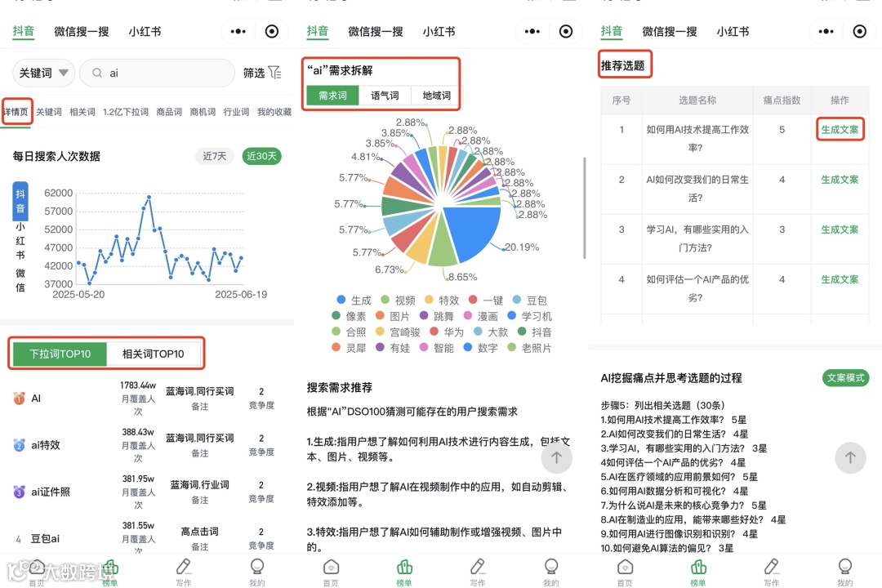Click the magnifier icon in the ai search box
Viewport: 882px width, 588px height.
tap(97, 73)
